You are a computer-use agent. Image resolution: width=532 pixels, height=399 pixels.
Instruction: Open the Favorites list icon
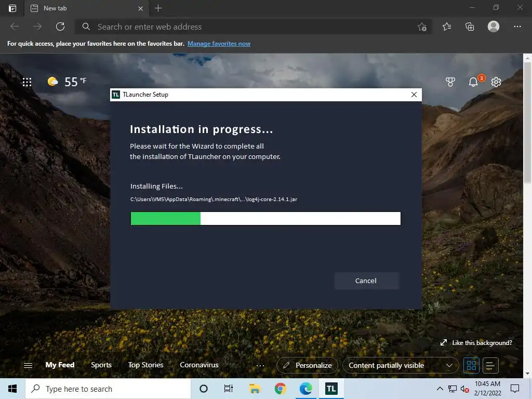pyautogui.click(x=447, y=26)
